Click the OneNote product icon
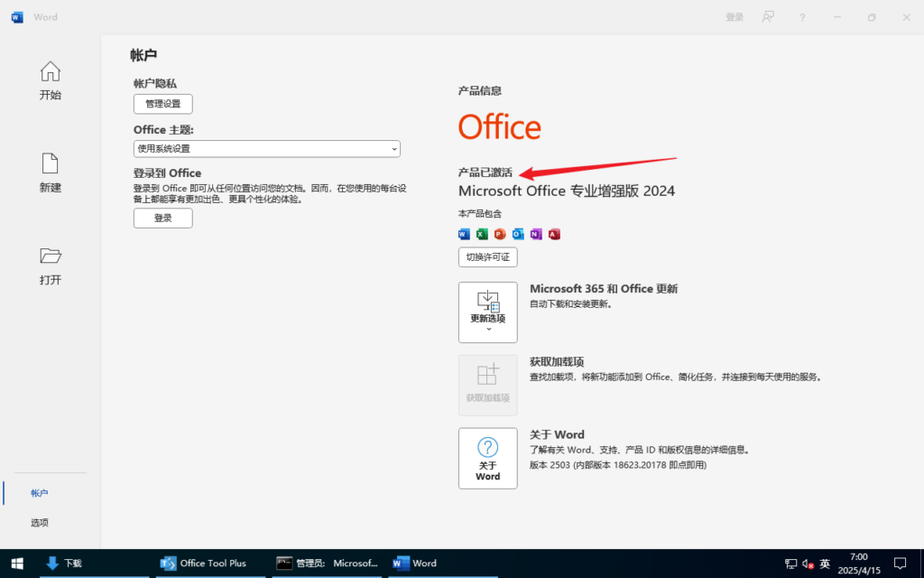 536,234
